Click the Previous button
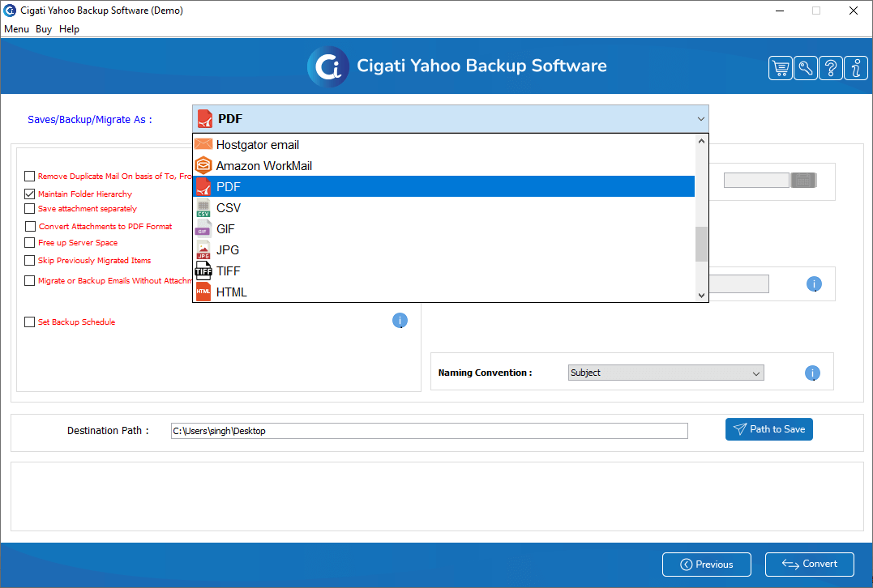Screen dimensions: 873x588 707,564
